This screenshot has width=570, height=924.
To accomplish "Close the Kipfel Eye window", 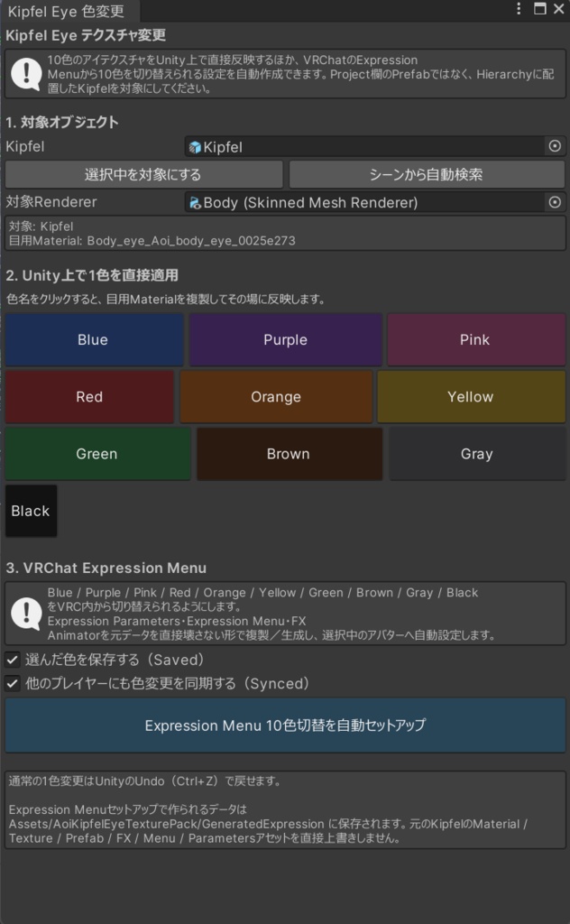I will point(559,9).
